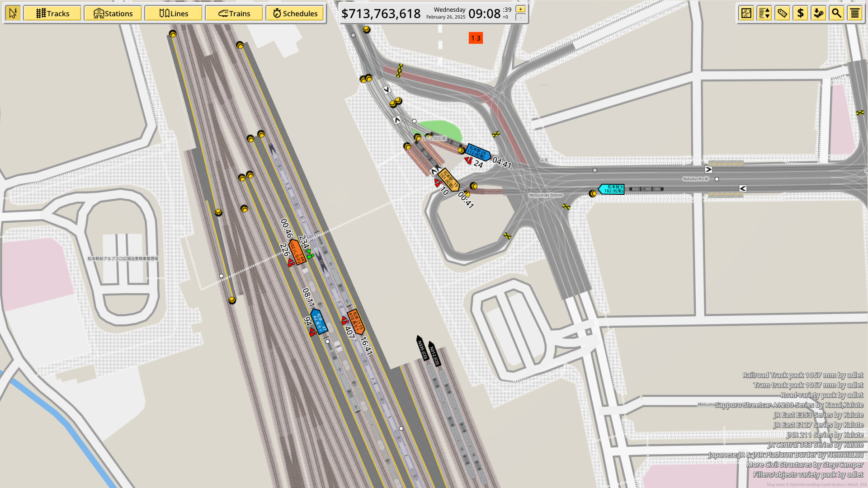Open the Lines panel
The width and height of the screenshot is (868, 488).
coord(173,13)
